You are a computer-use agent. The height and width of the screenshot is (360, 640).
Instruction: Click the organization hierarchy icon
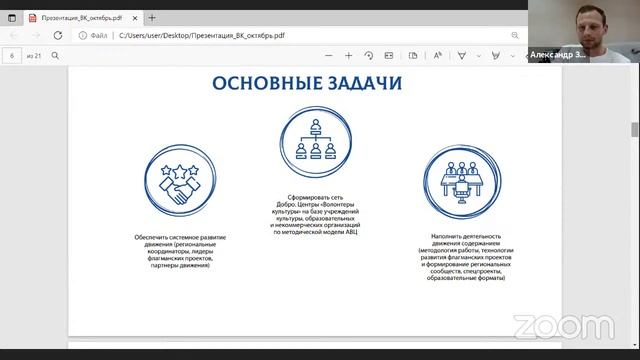(316, 142)
